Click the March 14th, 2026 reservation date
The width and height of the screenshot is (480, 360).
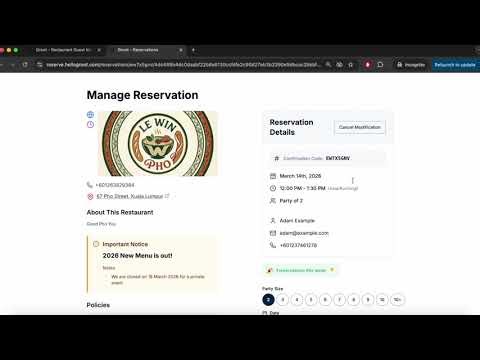click(300, 176)
